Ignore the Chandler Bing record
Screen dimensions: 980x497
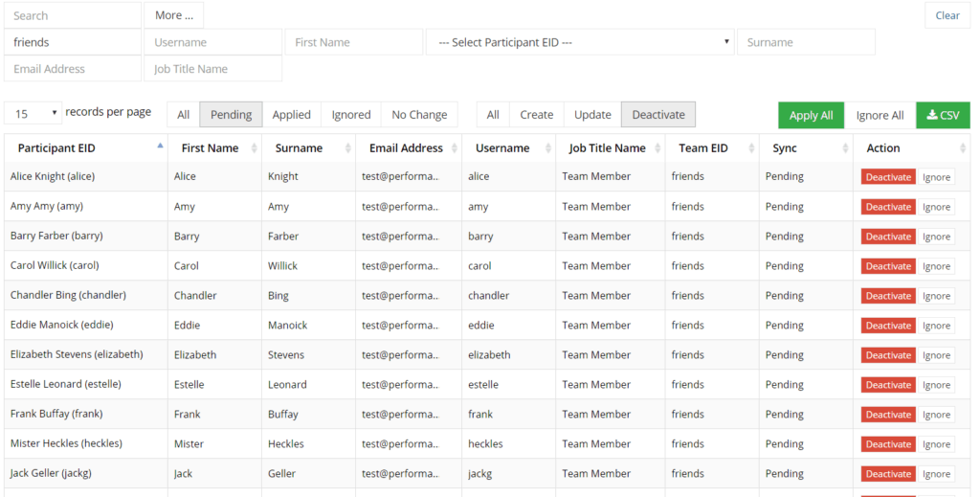coord(936,296)
